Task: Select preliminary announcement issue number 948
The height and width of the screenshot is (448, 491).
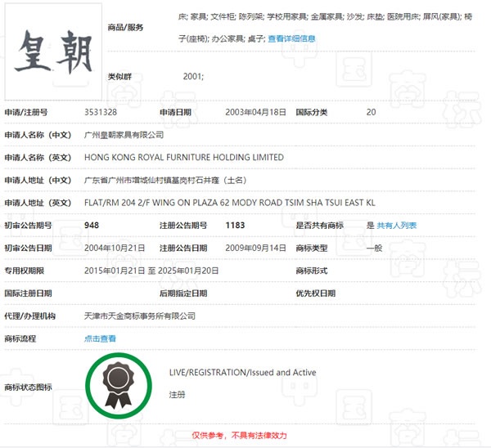Action: coord(92,226)
